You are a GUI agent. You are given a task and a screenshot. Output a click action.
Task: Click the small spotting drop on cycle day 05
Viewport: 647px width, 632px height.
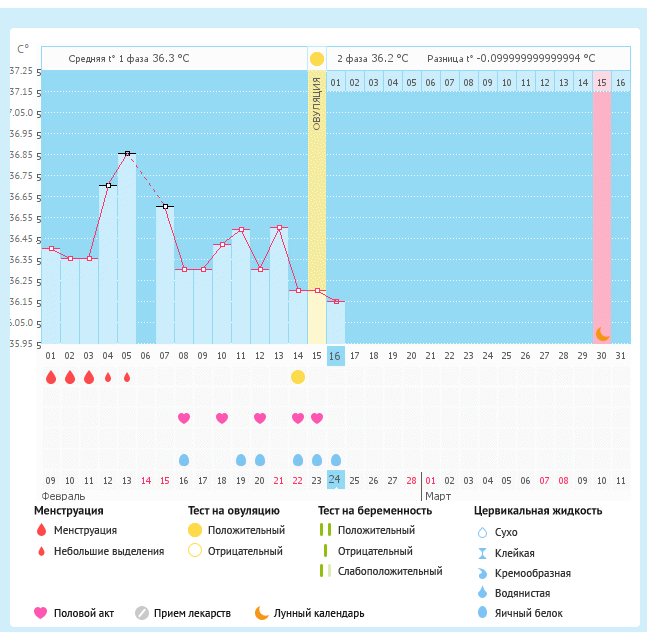pyautogui.click(x=127, y=378)
